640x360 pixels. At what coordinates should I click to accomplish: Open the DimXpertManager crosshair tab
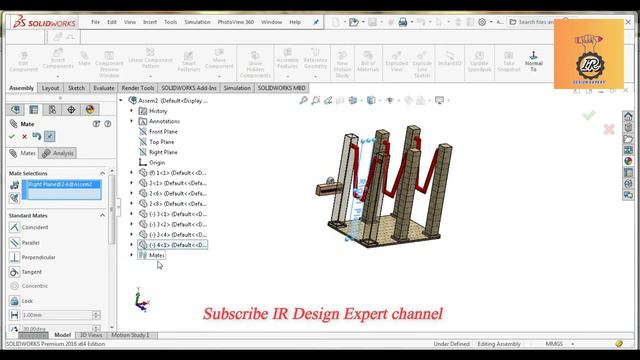(x=71, y=109)
